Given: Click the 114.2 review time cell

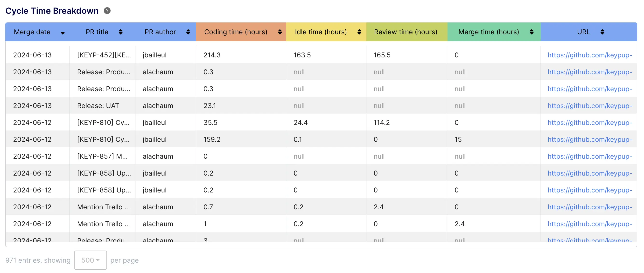Looking at the screenshot, I should [381, 123].
